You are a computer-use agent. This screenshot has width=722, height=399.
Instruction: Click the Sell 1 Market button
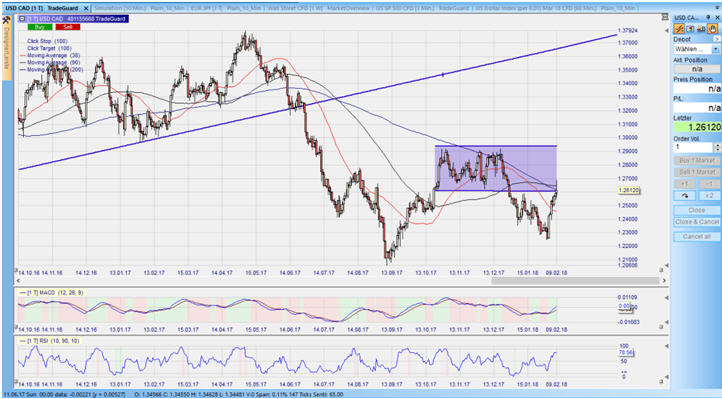pyautogui.click(x=697, y=172)
